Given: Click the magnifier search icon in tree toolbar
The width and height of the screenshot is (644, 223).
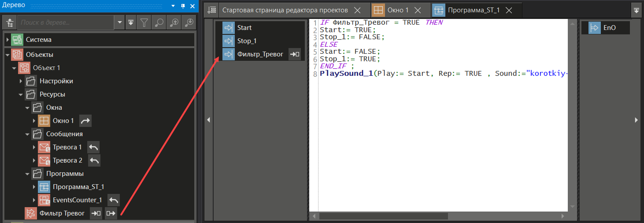Looking at the screenshot, I should pyautogui.click(x=159, y=22).
